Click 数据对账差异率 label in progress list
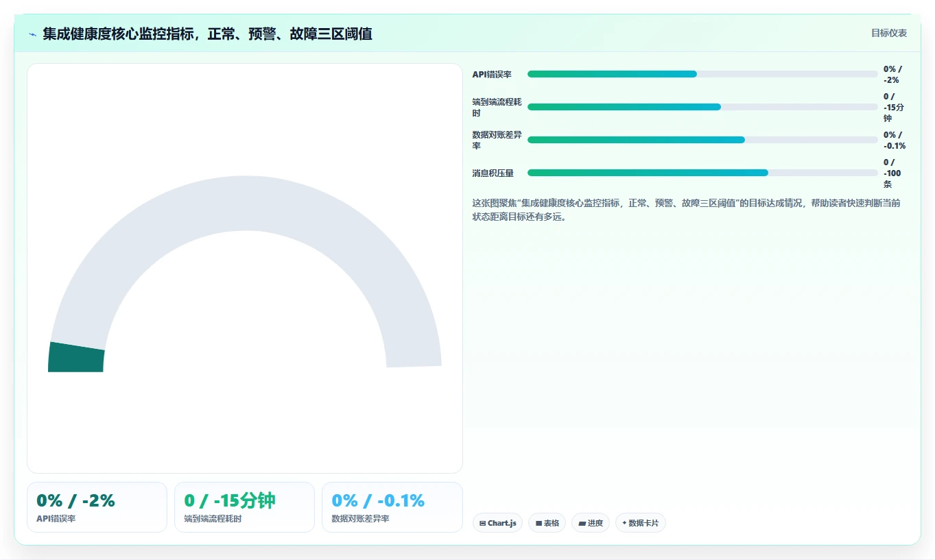Image resolution: width=935 pixels, height=560 pixels. (497, 141)
